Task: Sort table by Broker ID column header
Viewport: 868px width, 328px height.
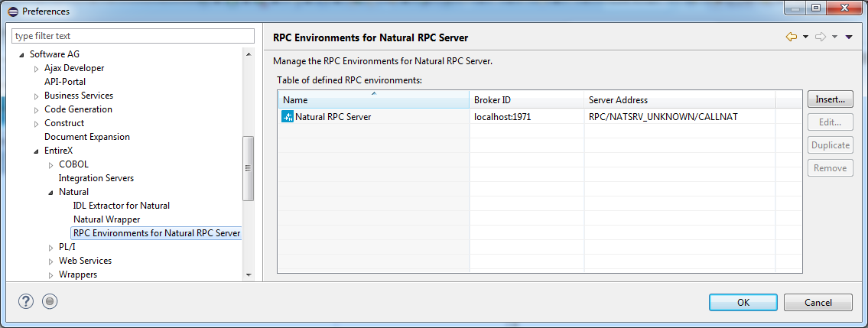Action: (x=527, y=100)
